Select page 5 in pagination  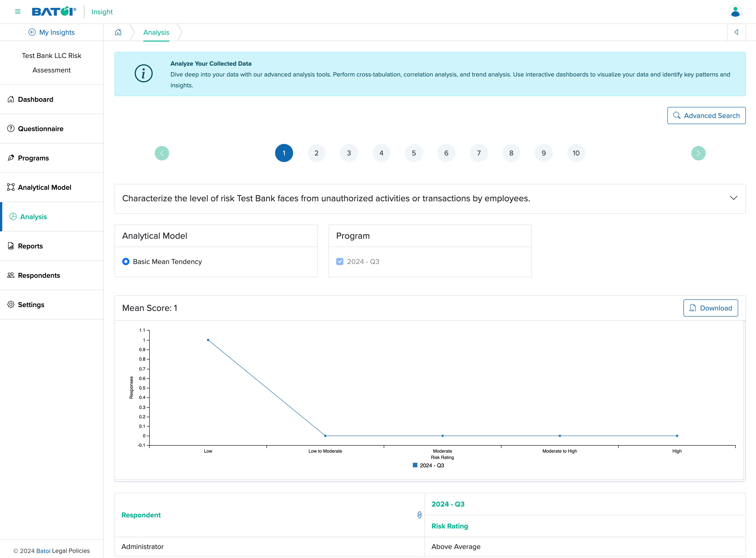click(413, 153)
